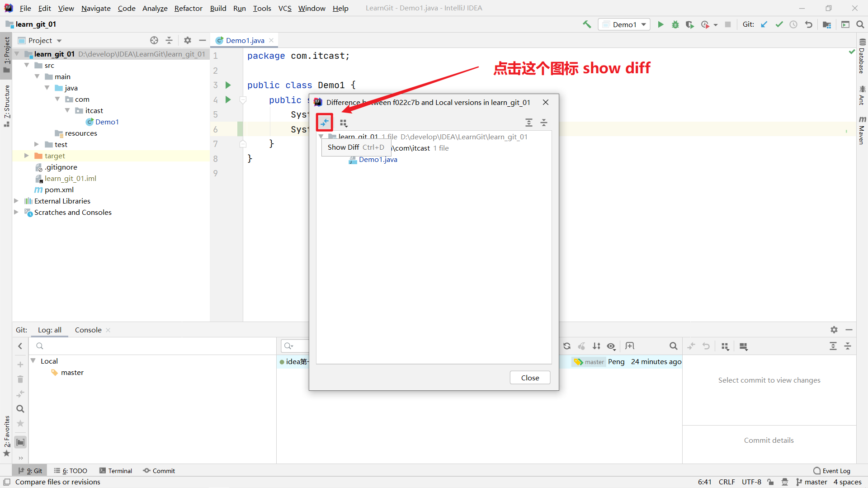
Task: Hide the Project tool window
Action: click(203, 40)
